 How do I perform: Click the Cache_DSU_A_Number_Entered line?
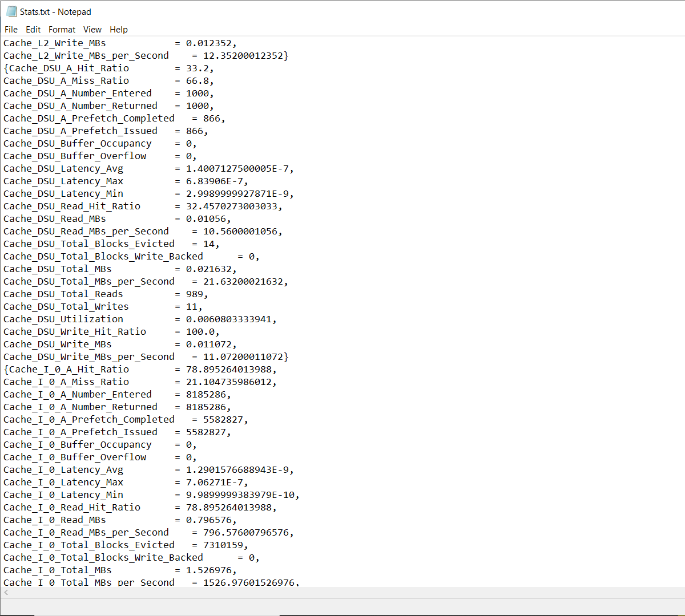pos(108,94)
